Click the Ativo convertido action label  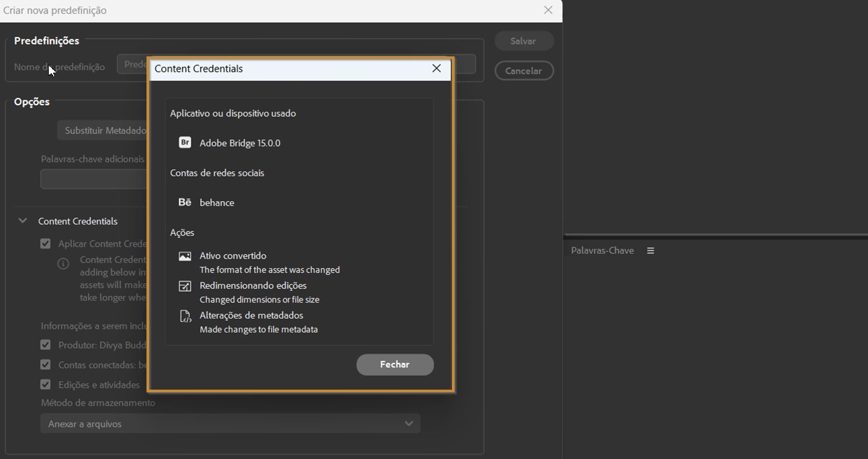tap(233, 256)
